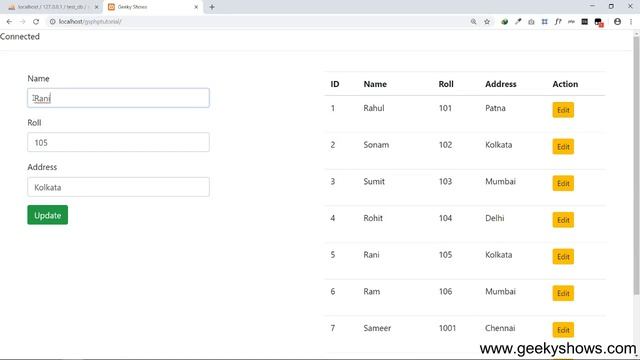Click the Address form label
The height and width of the screenshot is (360, 640).
[42, 167]
